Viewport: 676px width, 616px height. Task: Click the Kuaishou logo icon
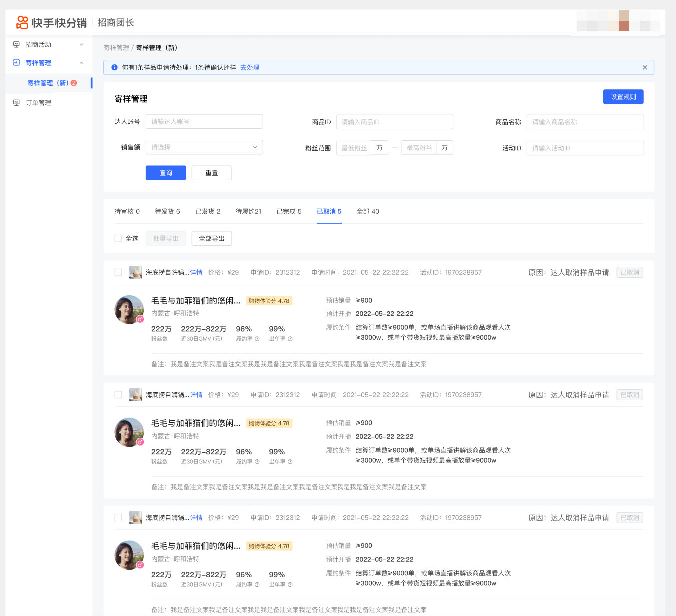click(x=22, y=22)
